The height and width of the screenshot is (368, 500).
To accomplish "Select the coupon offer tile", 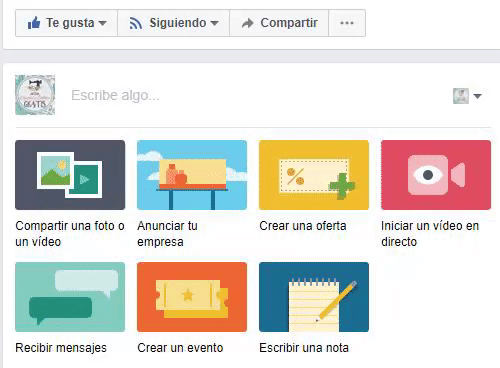I will (x=314, y=175).
